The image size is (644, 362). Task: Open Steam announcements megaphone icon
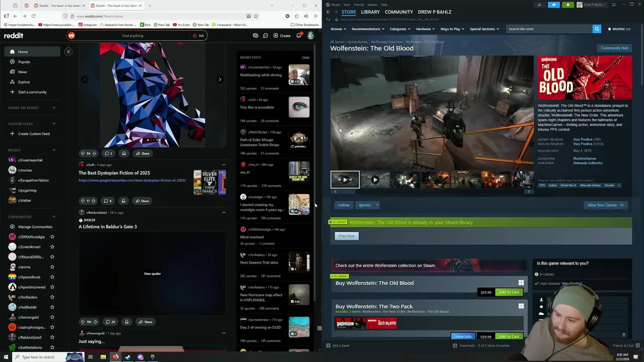(x=553, y=5)
